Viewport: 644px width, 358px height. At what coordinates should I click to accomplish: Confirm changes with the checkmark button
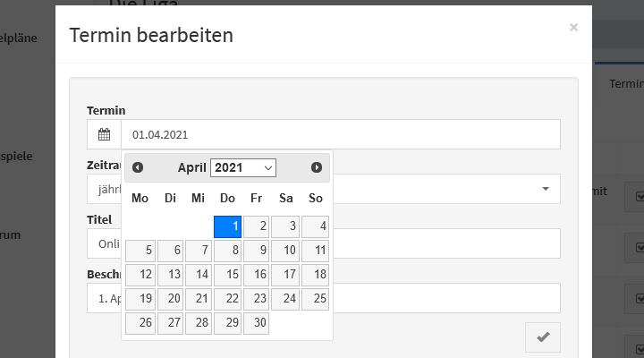point(543,337)
